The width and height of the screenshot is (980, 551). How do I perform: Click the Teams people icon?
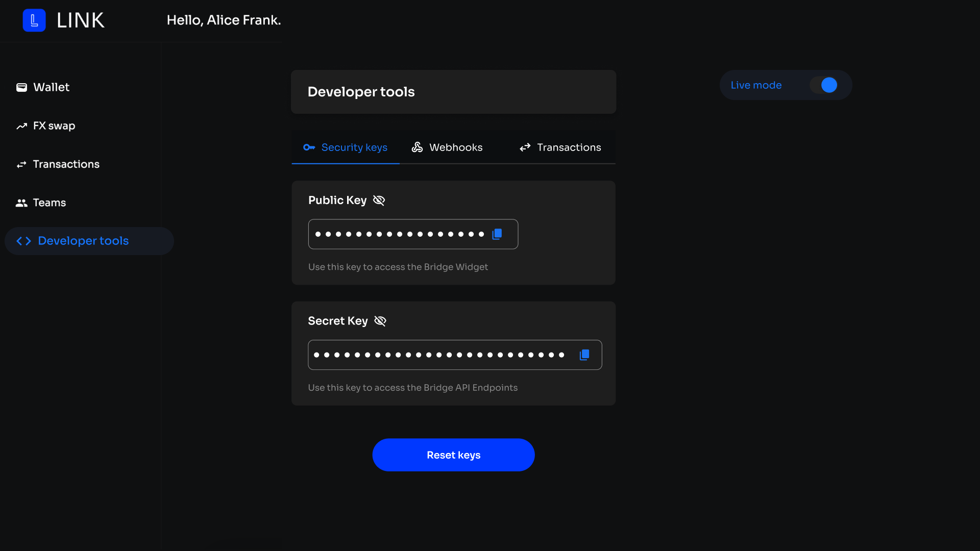21,203
